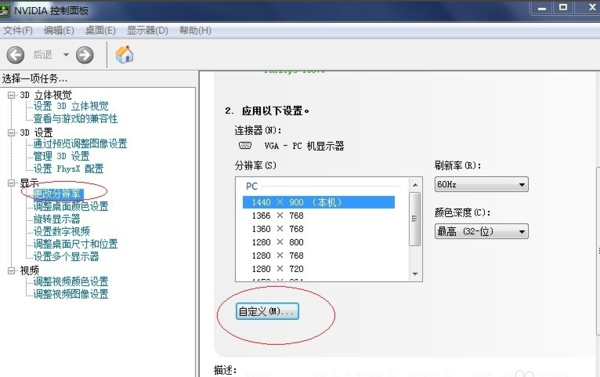This screenshot has height=377, width=600.
Task: Open the 编辑(E) menu
Action: (59, 31)
